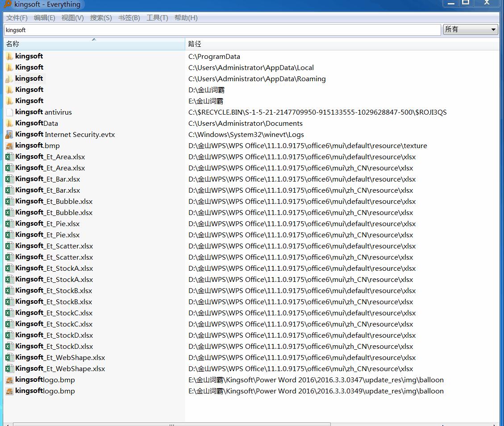Select the Kingsoft_Et_Scatter.xlsx name in mui\default row
The height and width of the screenshot is (426, 504).
point(54,246)
